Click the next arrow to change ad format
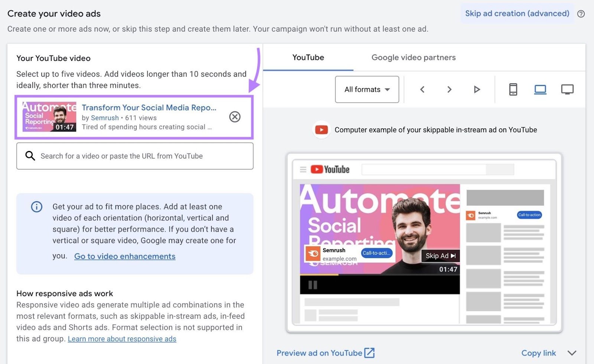 coord(449,89)
